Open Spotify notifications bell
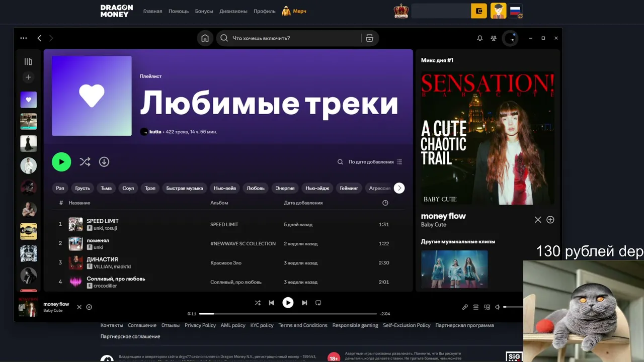Screen dimensions: 644x362 point(479,38)
